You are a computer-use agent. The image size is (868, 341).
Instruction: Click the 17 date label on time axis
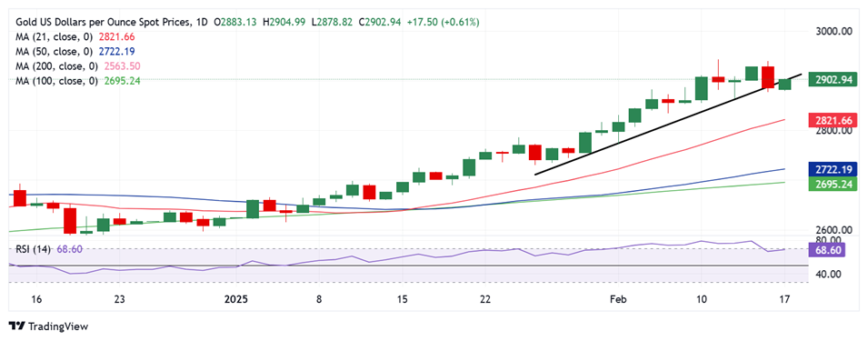click(x=784, y=299)
